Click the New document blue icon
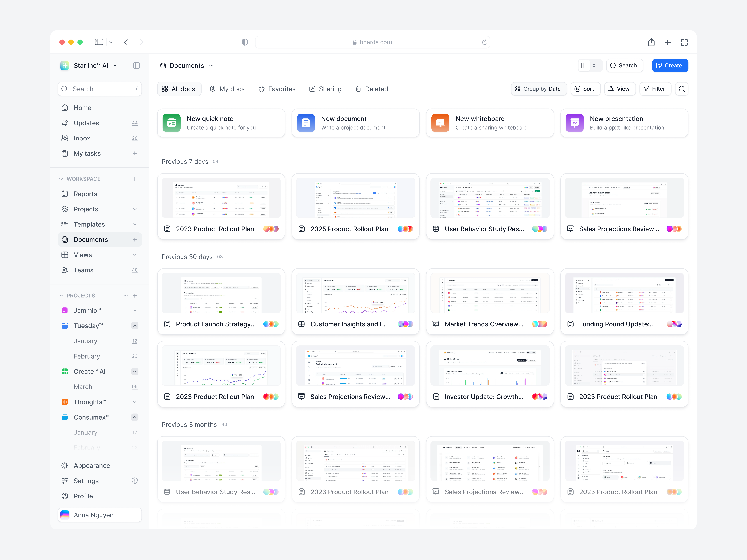Viewport: 747px width, 560px height. point(306,123)
